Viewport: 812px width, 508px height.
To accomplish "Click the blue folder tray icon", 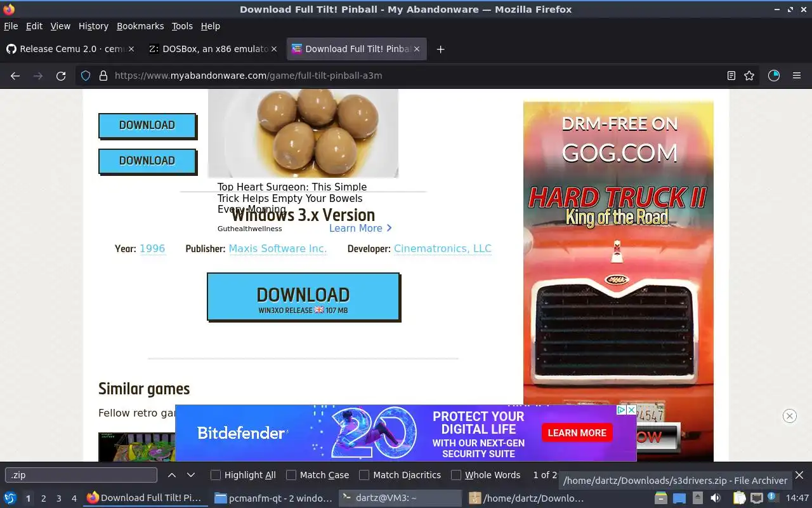I will (679, 498).
